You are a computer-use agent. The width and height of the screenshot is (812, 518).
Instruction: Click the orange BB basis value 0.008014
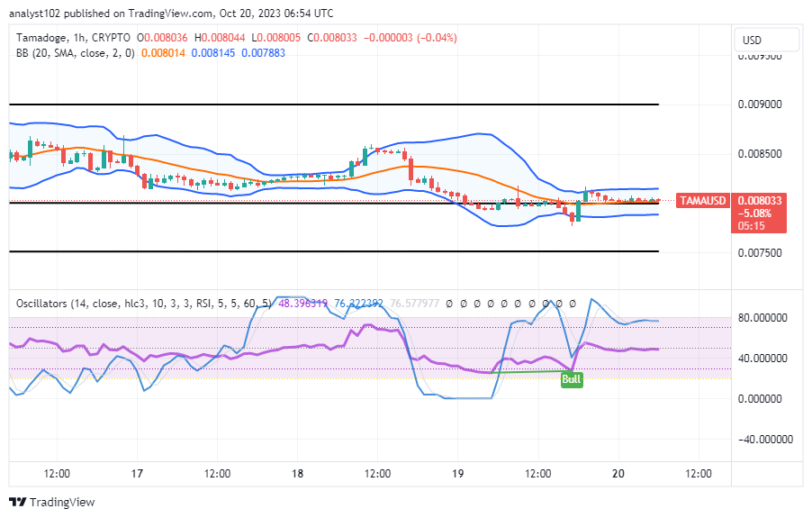pos(163,53)
